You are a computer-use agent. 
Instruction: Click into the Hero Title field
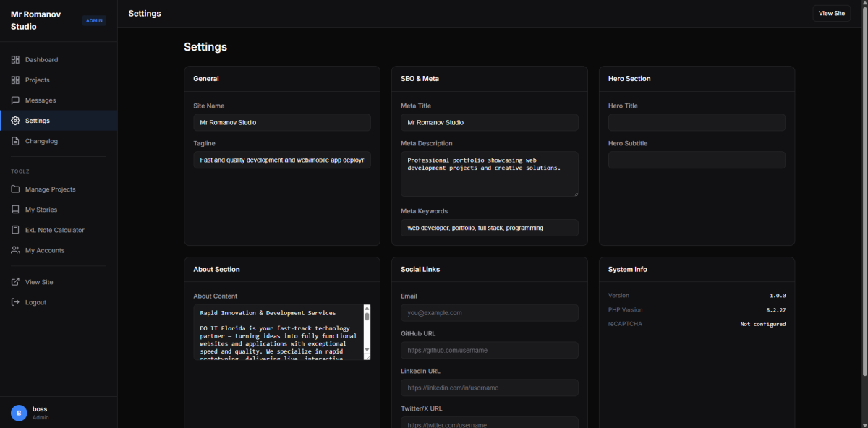[x=697, y=122]
